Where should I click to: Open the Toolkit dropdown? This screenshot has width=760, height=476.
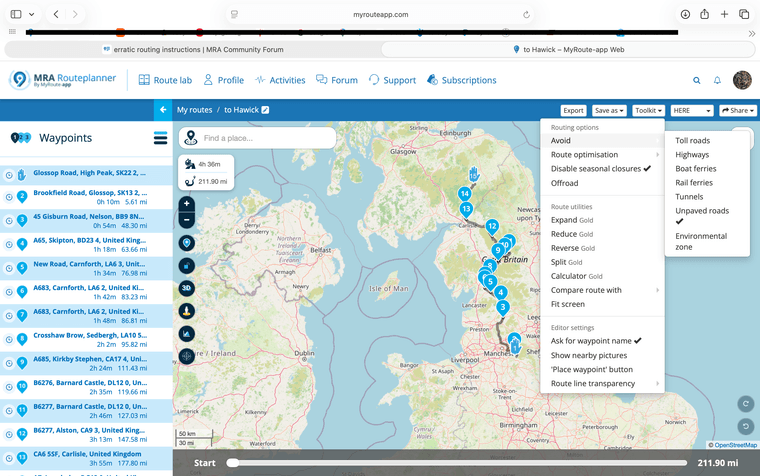point(648,111)
